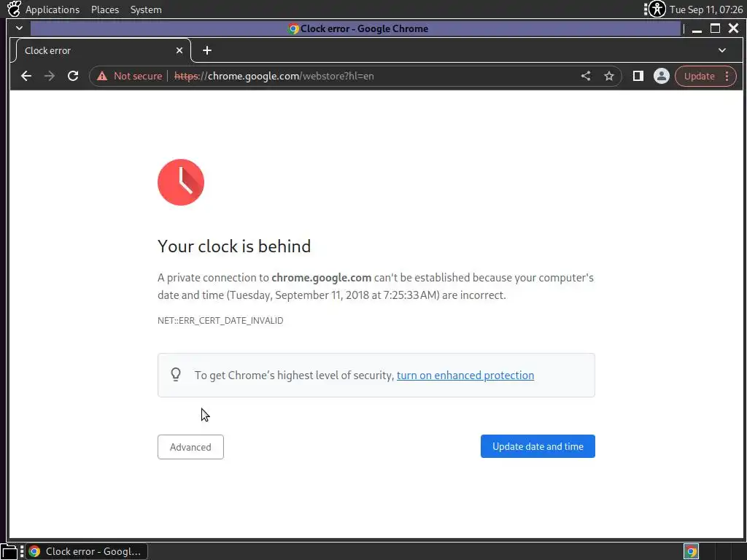Follow the turn on enhanced protection link

465,376
